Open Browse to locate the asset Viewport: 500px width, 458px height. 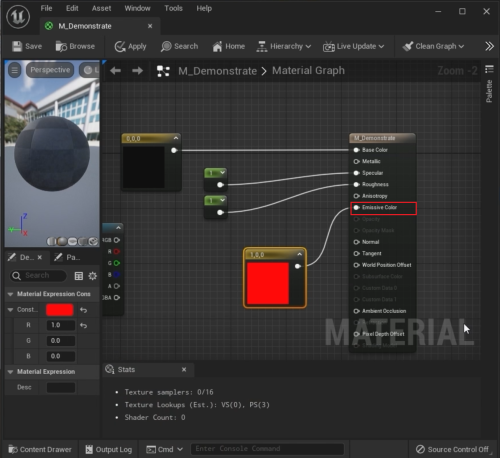coord(61,46)
